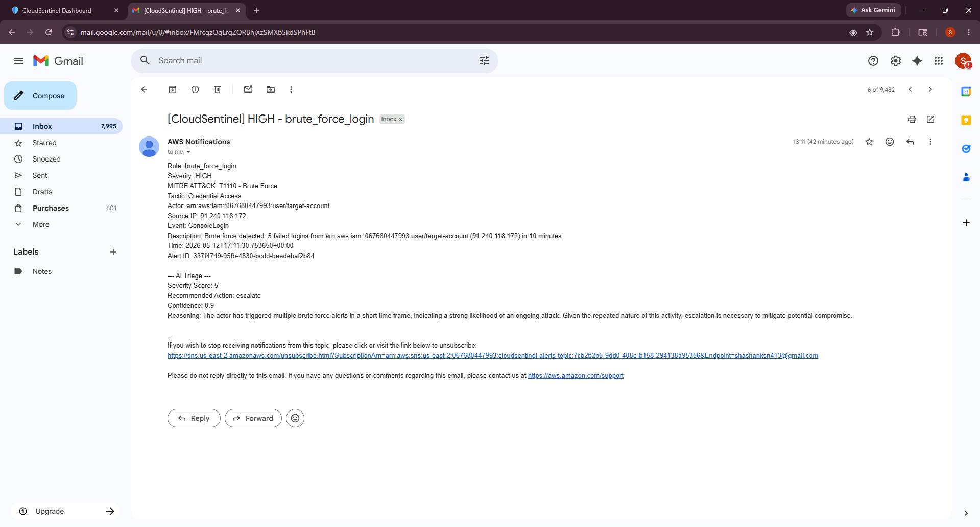Open message More options menu
This screenshot has width=980, height=527.
(930, 142)
